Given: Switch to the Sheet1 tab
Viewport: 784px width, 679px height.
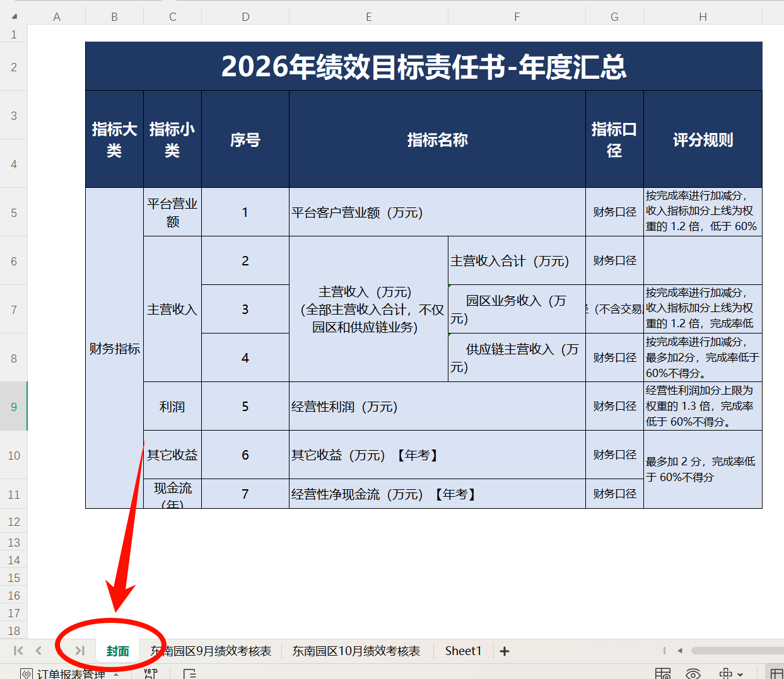Looking at the screenshot, I should tap(464, 651).
